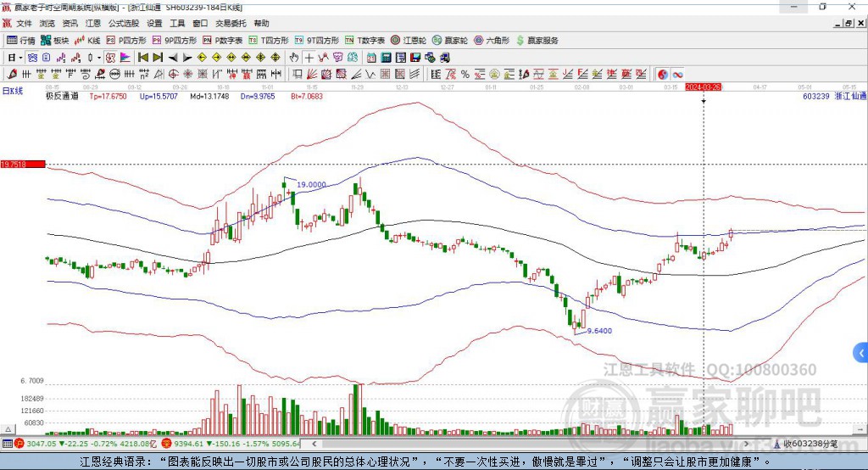
Task: Toggle the crosshair cursor mode
Action: pyautogui.click(x=309, y=58)
